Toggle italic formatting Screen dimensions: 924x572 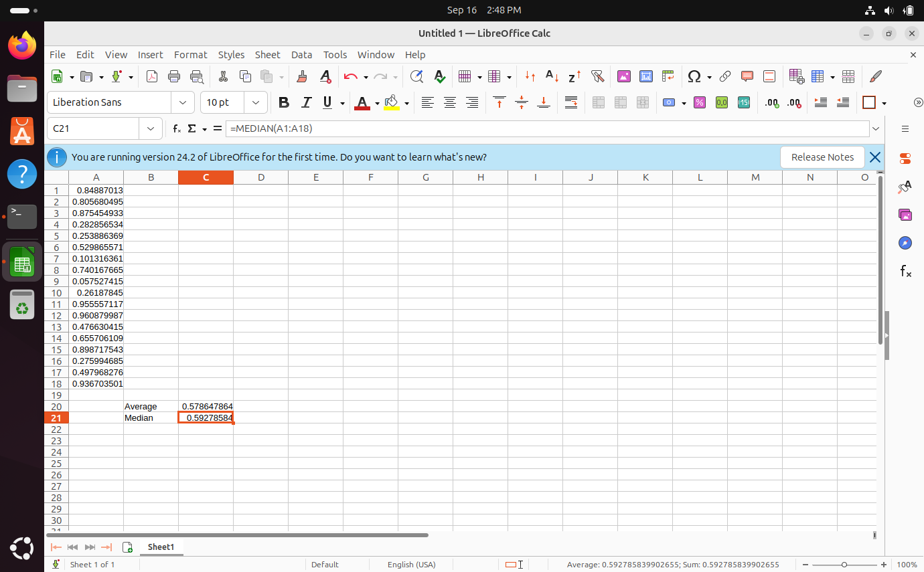pos(306,102)
